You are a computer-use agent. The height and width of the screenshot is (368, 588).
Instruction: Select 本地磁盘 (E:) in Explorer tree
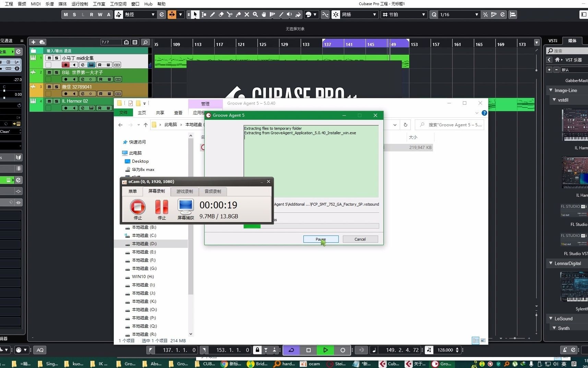[x=144, y=252]
